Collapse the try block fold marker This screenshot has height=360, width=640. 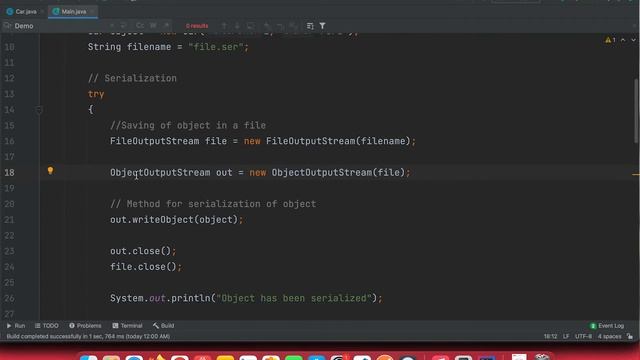(39, 109)
